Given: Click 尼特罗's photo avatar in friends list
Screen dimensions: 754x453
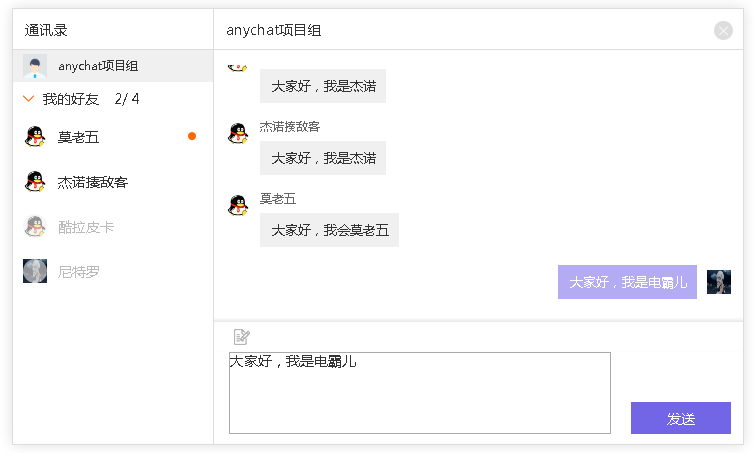Looking at the screenshot, I should pos(35,271).
